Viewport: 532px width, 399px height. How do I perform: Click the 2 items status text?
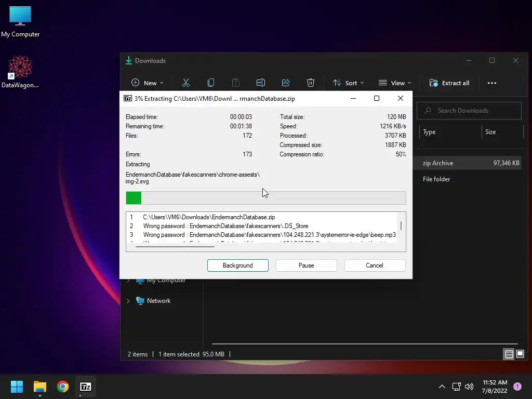(x=137, y=354)
